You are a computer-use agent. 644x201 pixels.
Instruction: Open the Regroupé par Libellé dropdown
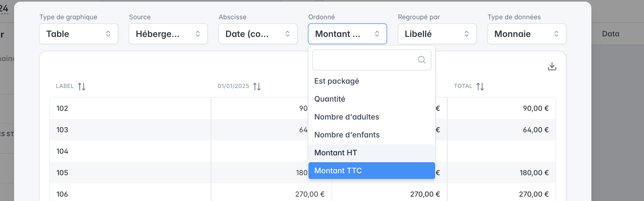[x=437, y=34]
